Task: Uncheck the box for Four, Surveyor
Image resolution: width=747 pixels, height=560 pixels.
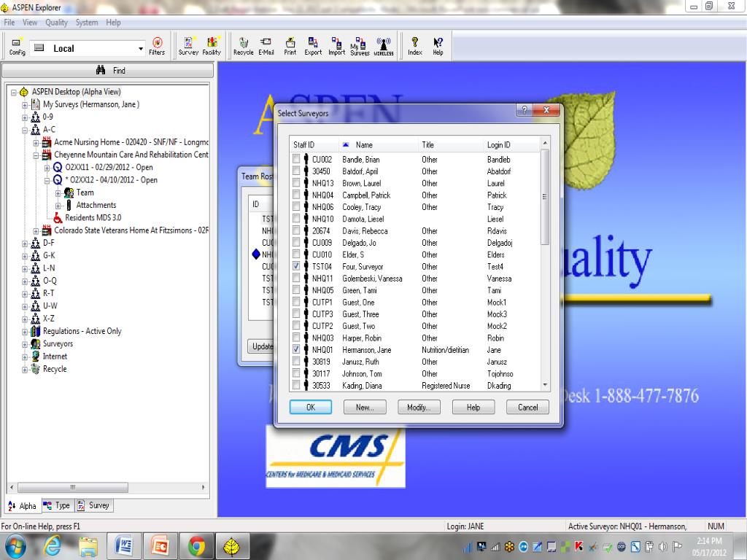Action: [296, 266]
